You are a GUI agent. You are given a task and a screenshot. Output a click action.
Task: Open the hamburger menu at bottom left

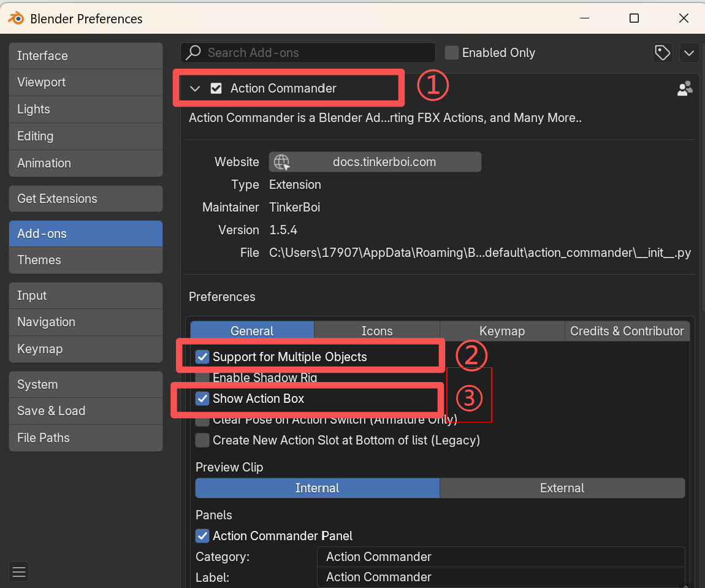pyautogui.click(x=19, y=572)
